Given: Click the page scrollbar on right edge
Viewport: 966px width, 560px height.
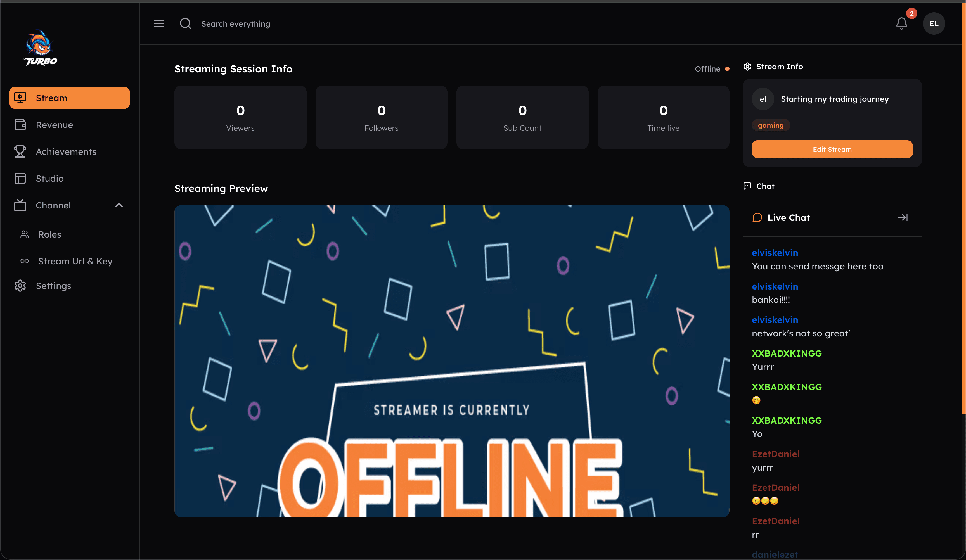Looking at the screenshot, I should pyautogui.click(x=964, y=209).
